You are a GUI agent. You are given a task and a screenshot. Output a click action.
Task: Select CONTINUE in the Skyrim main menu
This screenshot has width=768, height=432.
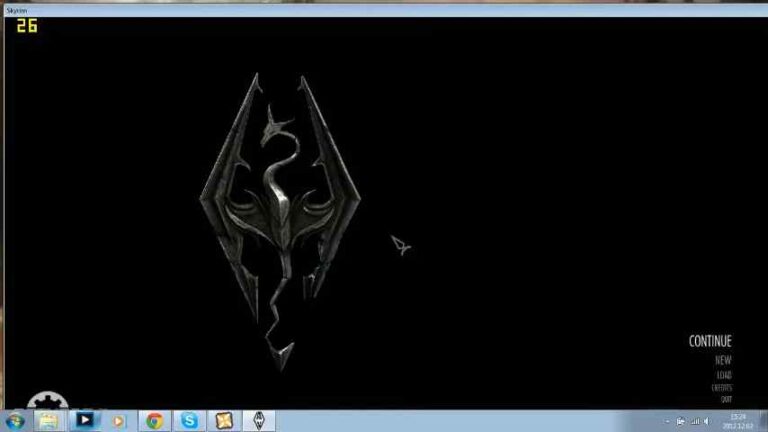tap(710, 341)
